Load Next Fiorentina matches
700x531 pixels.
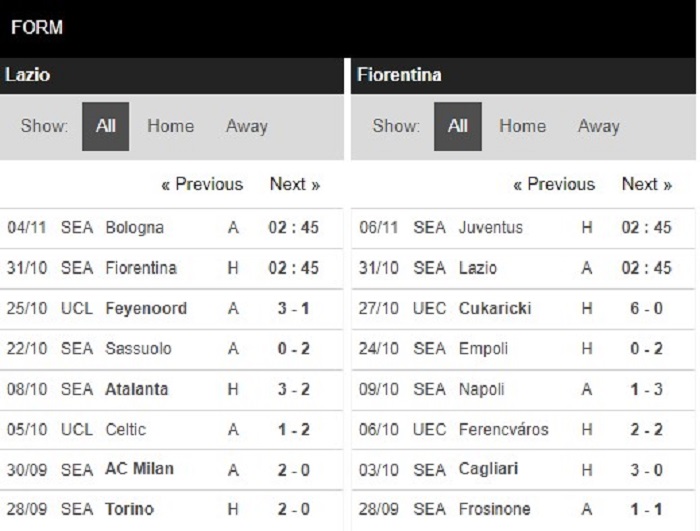647,184
